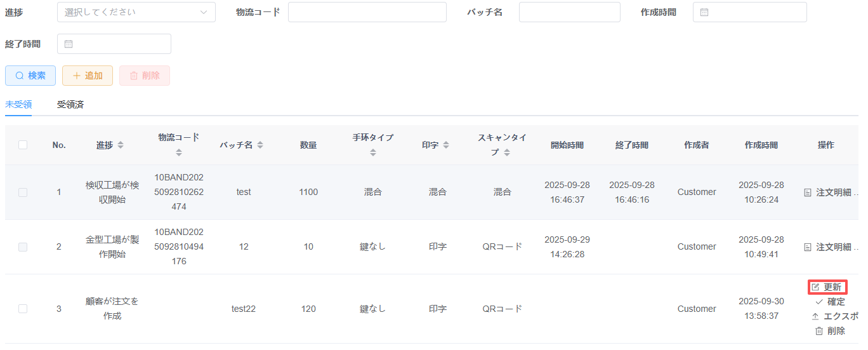
Task: Click the 削除 trash icon in row 3
Action: (819, 331)
